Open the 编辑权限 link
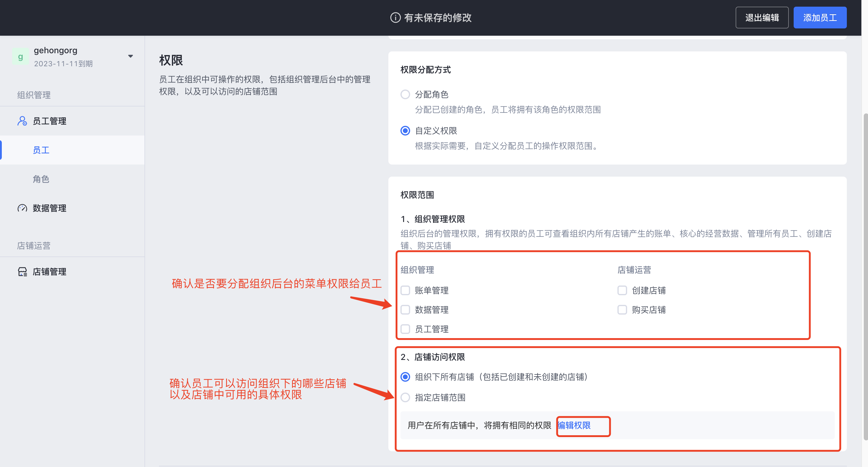 point(574,426)
